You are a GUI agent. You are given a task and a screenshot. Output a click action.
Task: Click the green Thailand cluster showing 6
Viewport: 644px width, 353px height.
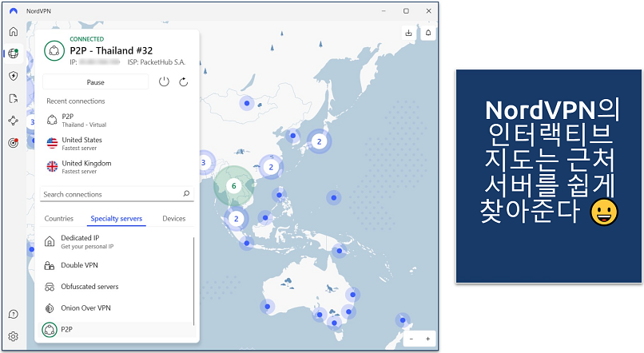coord(233,186)
